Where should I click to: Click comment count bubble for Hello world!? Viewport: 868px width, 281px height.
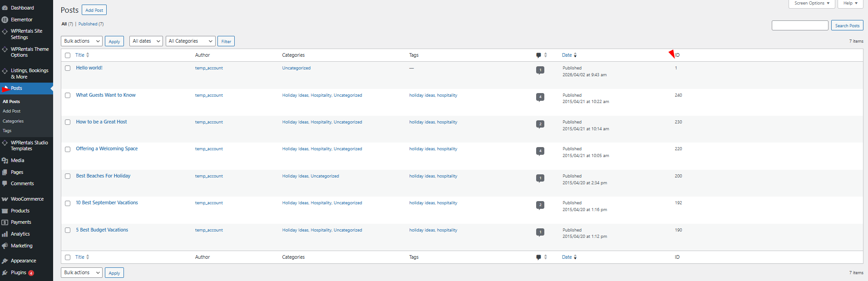[x=540, y=70]
